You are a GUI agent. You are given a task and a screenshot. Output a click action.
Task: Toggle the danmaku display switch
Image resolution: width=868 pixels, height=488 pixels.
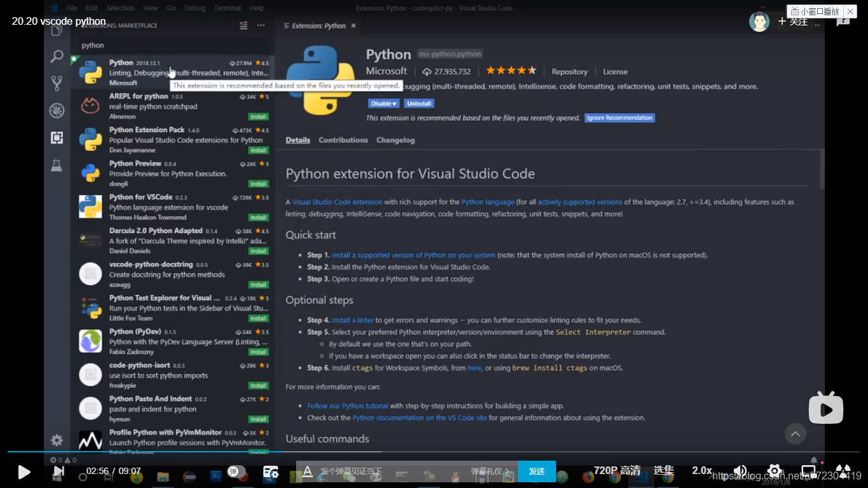click(x=236, y=471)
